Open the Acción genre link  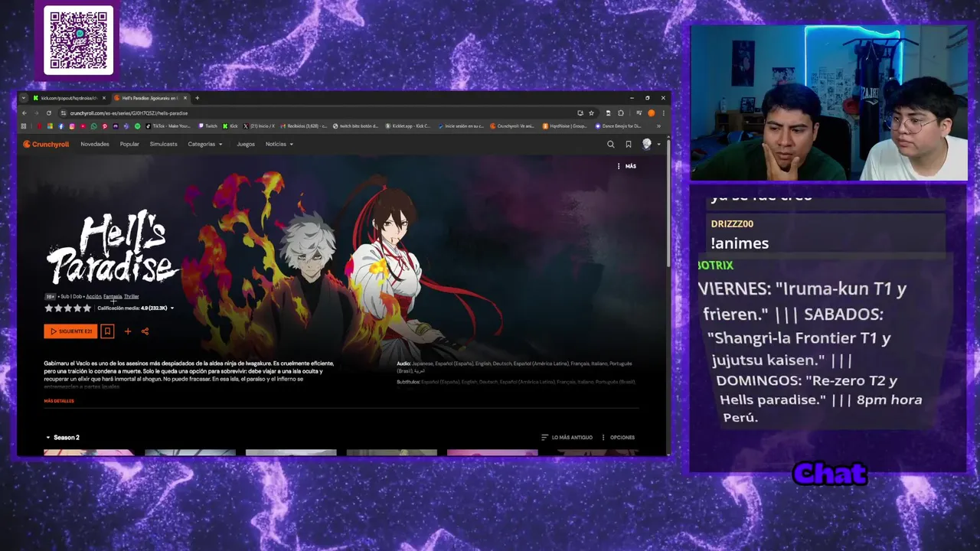[93, 296]
